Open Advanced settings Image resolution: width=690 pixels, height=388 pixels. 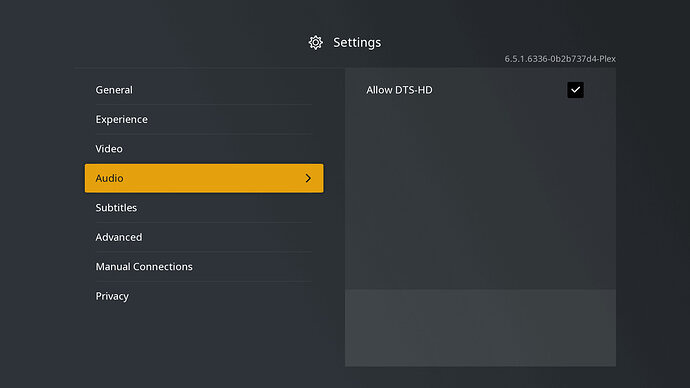coord(204,237)
